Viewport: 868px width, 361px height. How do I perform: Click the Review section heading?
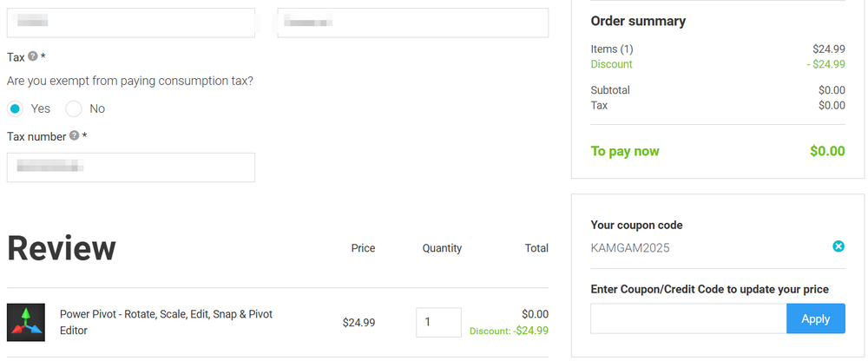point(62,249)
